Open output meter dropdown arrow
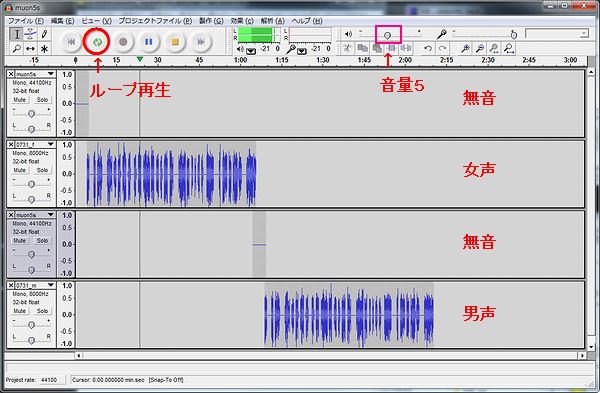Image resolution: width=600 pixels, height=393 pixels. pos(251,51)
